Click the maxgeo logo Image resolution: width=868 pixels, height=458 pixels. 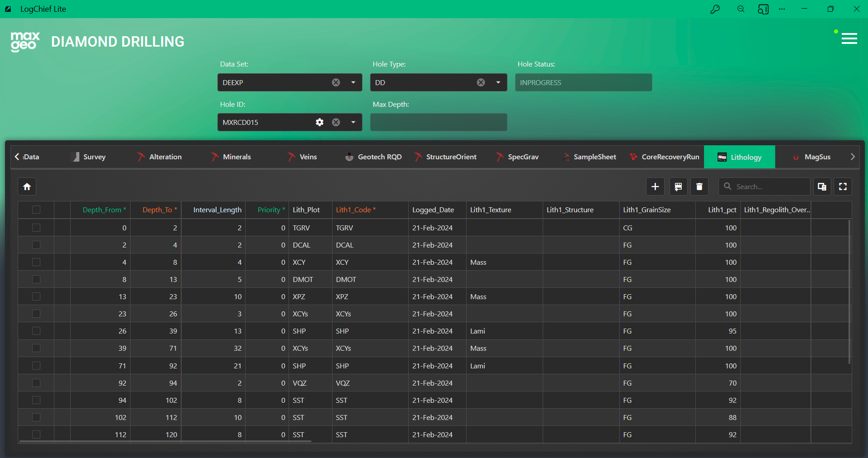tap(25, 42)
